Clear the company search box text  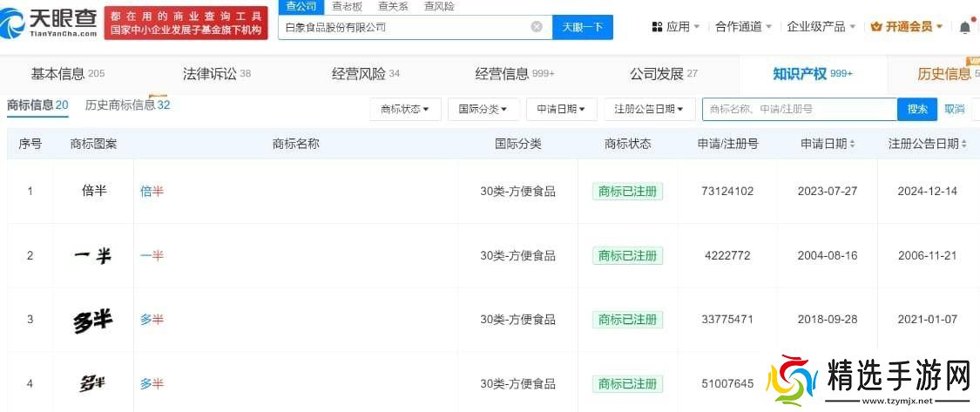pyautogui.click(x=537, y=27)
